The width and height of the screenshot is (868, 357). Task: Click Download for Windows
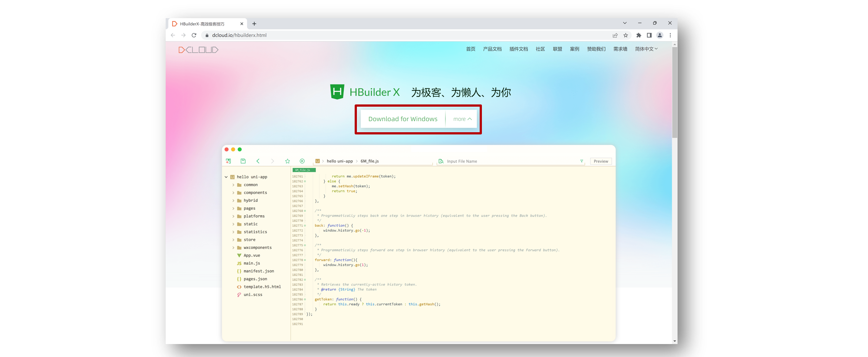click(403, 119)
